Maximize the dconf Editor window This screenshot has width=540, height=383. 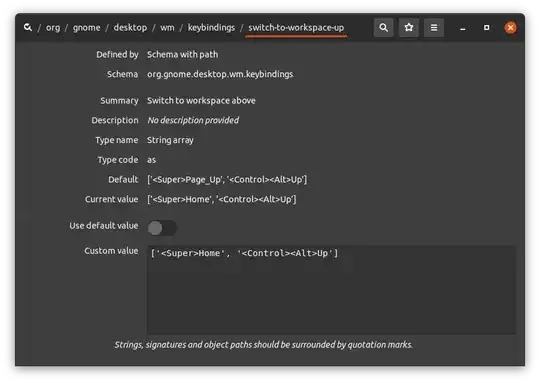[x=486, y=28]
